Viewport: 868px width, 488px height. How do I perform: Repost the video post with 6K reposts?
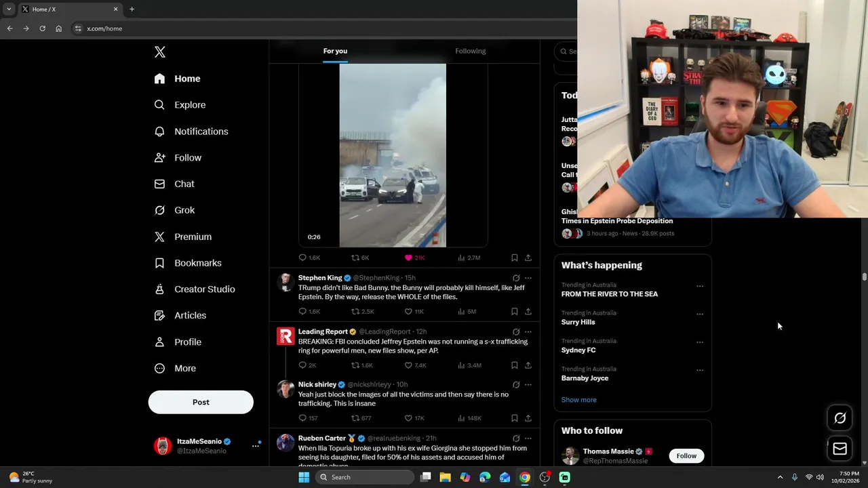click(360, 258)
